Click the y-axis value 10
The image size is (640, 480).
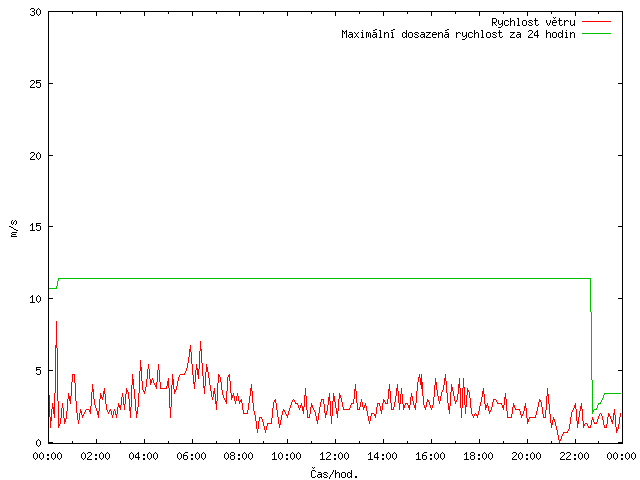(36, 299)
